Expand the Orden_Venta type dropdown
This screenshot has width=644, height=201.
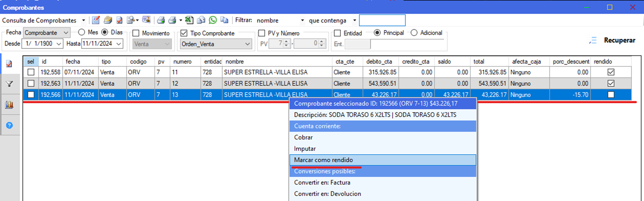pyautogui.click(x=247, y=44)
